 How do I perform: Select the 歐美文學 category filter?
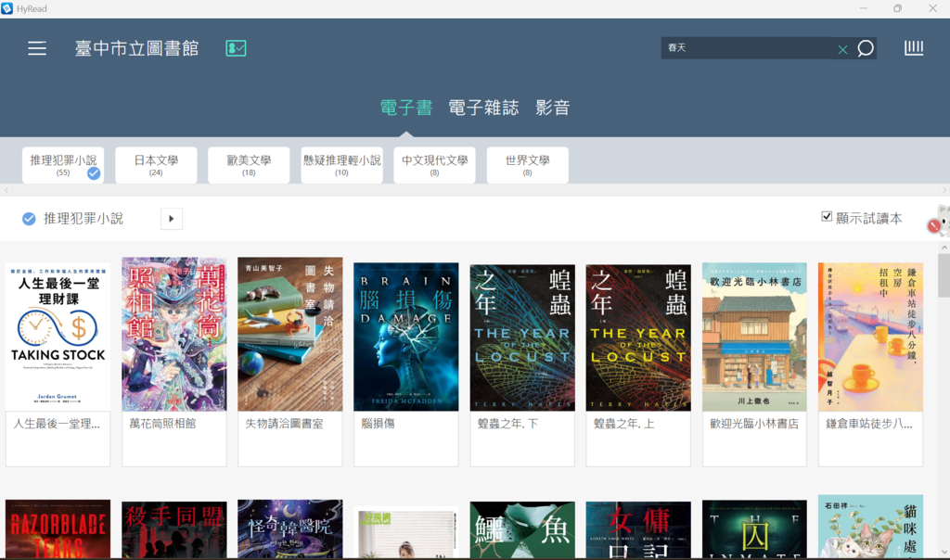[x=249, y=165]
